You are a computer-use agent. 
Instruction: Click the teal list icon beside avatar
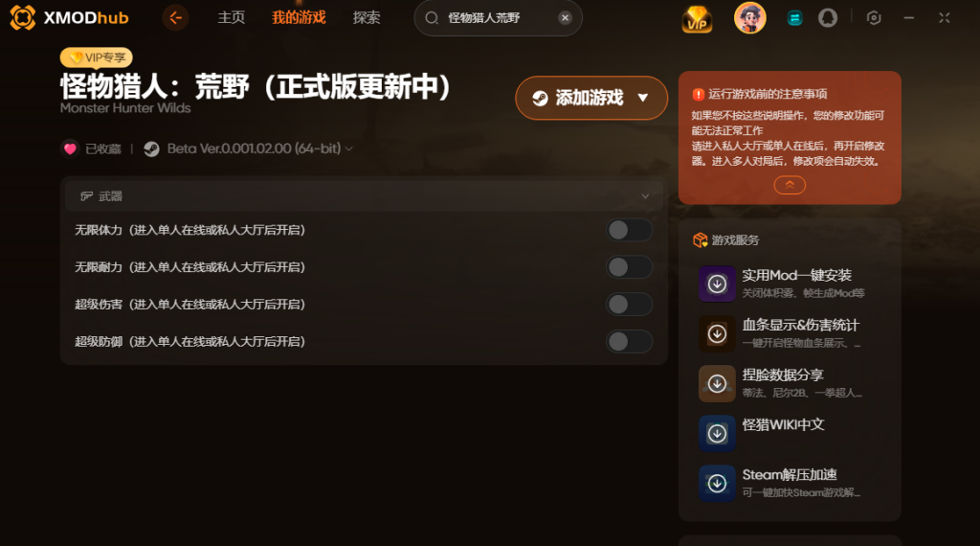point(794,18)
